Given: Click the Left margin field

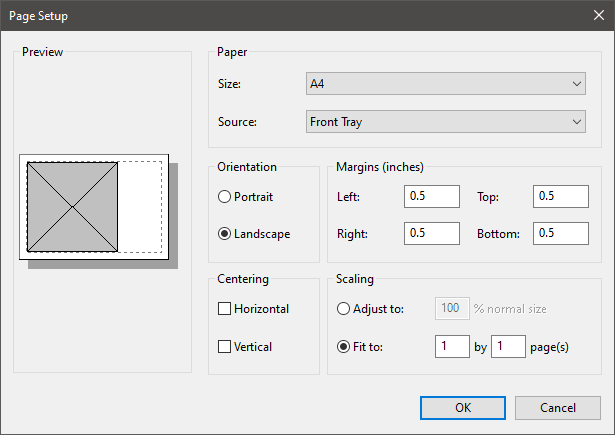Looking at the screenshot, I should [431, 197].
